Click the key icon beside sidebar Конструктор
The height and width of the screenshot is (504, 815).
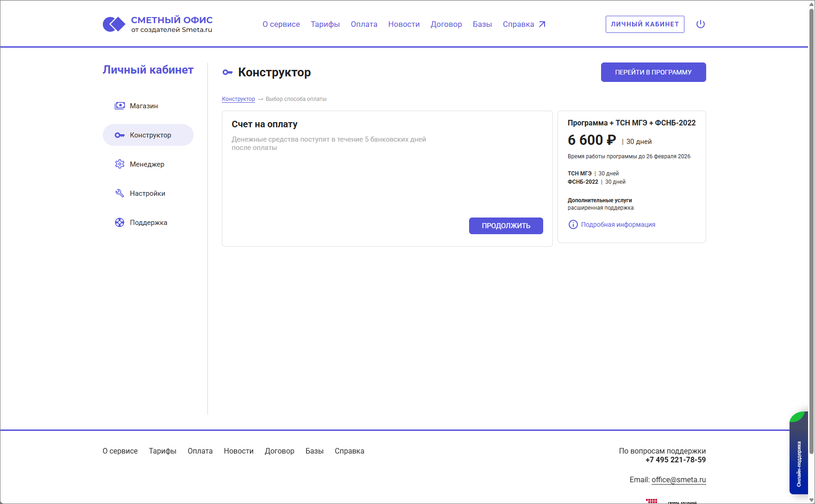(119, 135)
